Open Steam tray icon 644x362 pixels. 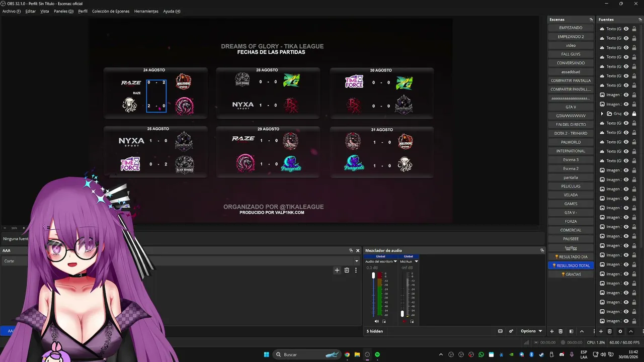[x=541, y=354]
